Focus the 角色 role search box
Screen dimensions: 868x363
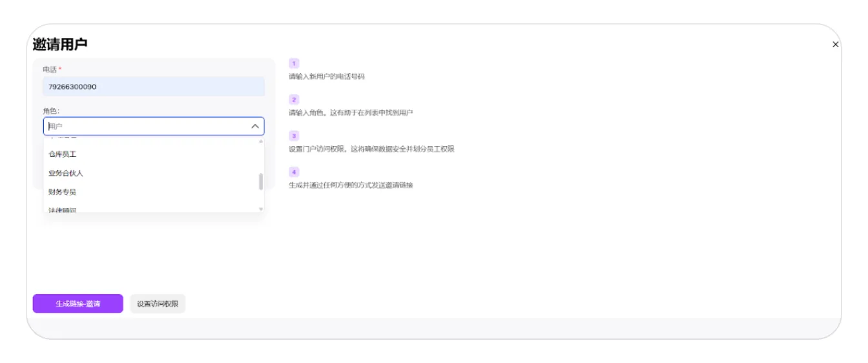(145, 127)
